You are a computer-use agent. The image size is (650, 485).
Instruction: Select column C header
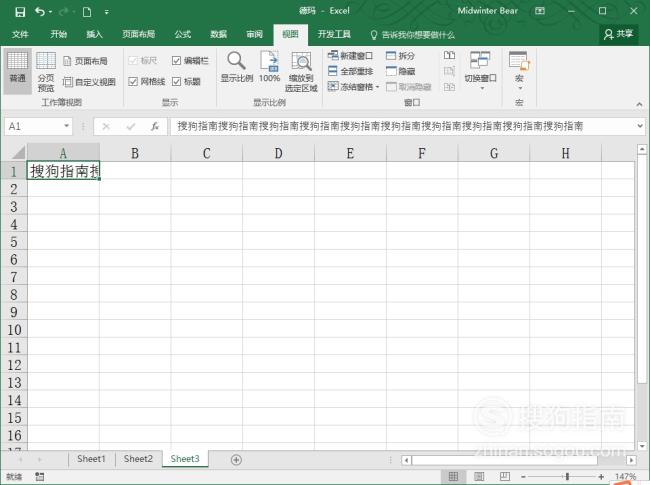click(x=206, y=153)
